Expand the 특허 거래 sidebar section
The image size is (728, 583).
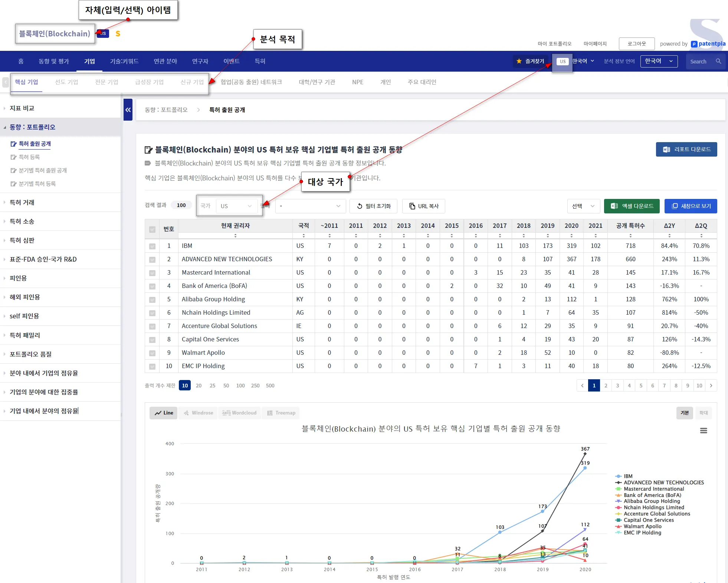pos(22,202)
